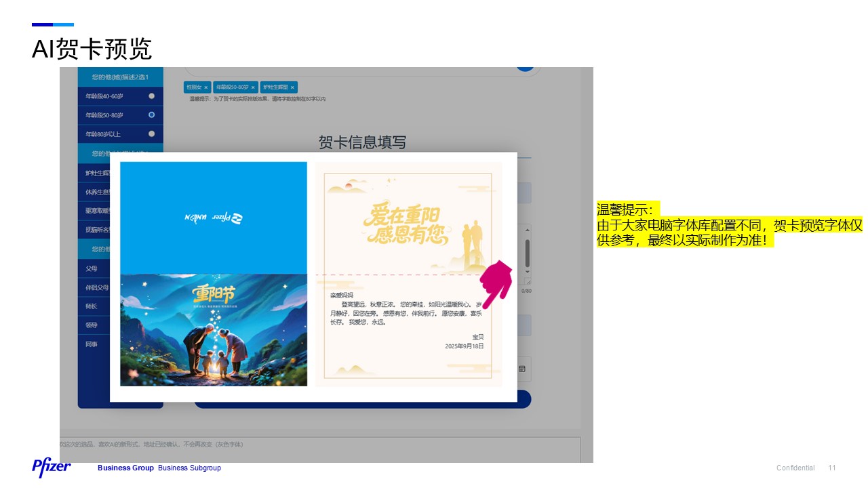
Task: Remove the 性别女 tag via its x
Action: click(x=205, y=87)
